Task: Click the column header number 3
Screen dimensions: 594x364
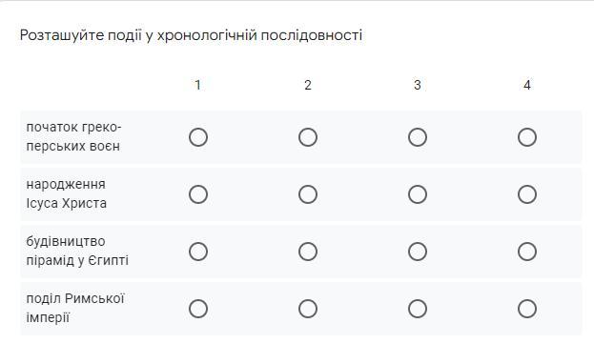Action: tap(418, 85)
